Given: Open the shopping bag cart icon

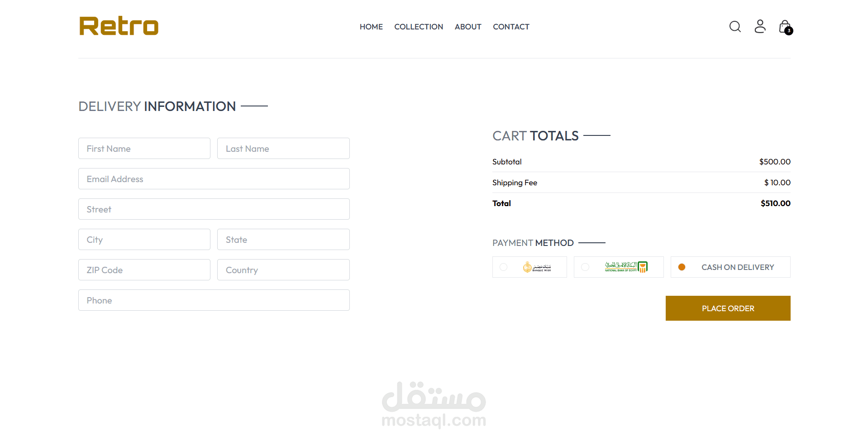Looking at the screenshot, I should pos(785,26).
